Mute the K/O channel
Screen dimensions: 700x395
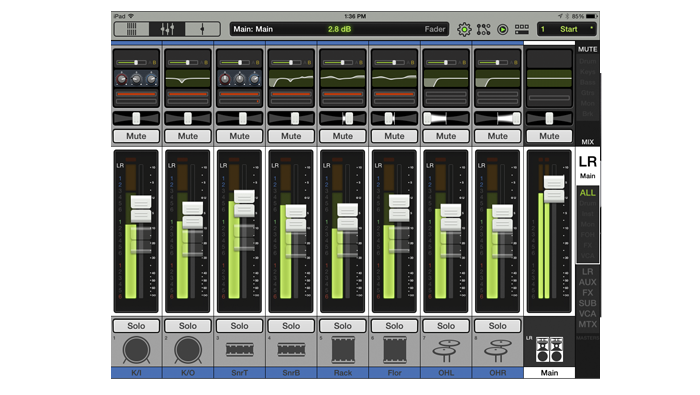[188, 136]
